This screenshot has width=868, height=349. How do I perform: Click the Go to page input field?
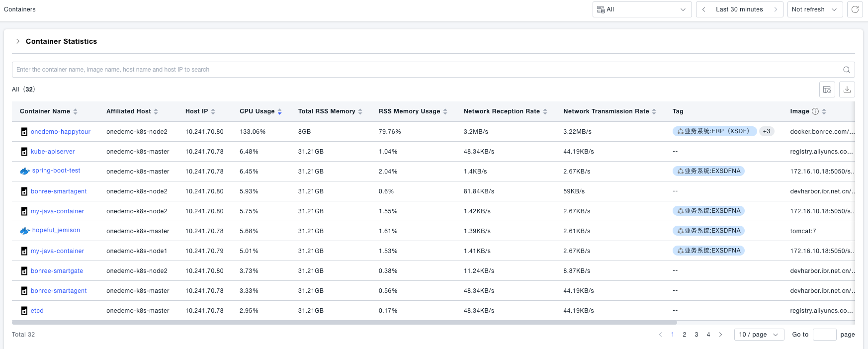point(824,335)
